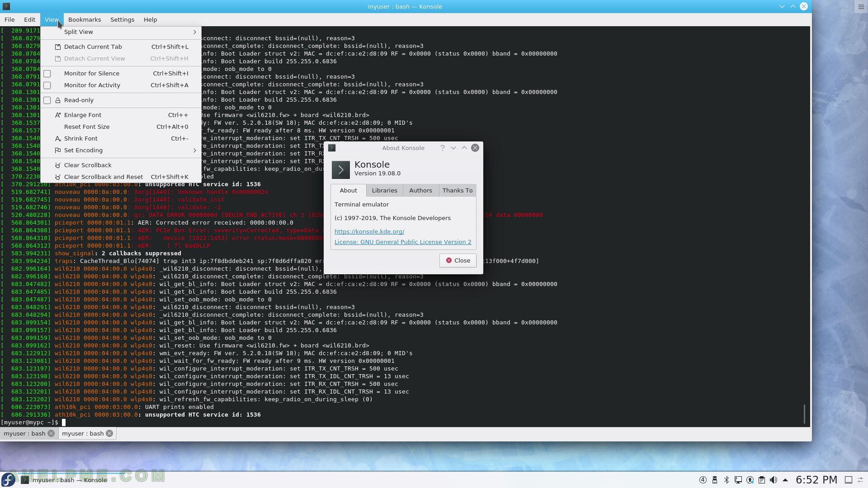The width and height of the screenshot is (868, 488).
Task: Switch to the Libraries tab
Action: [384, 191]
